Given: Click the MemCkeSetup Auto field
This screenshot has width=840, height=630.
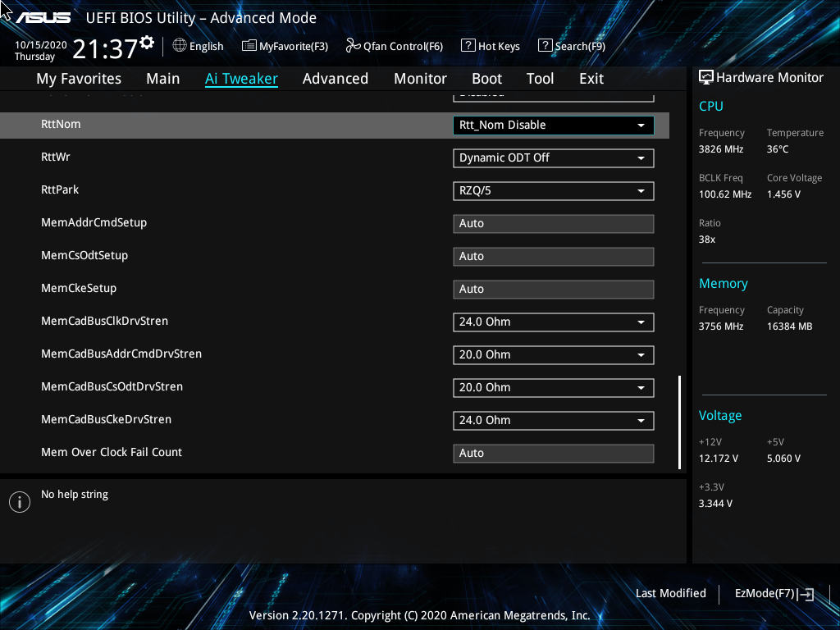Looking at the screenshot, I should click(x=554, y=290).
